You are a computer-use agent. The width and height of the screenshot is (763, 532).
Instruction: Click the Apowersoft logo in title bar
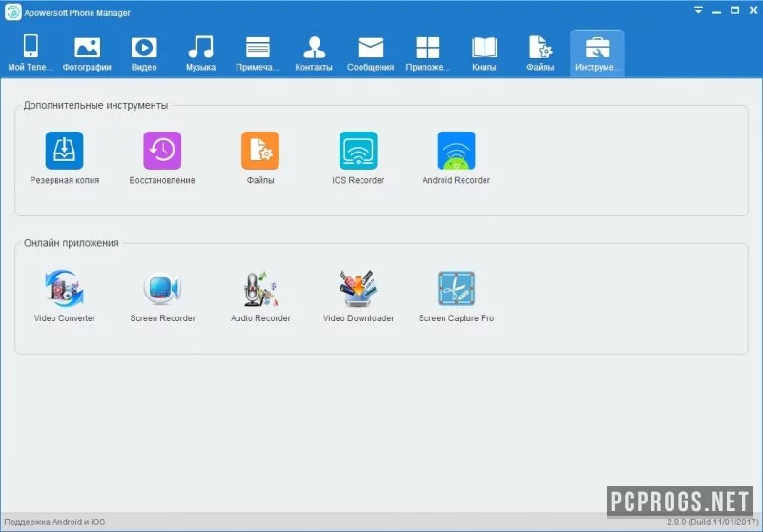pyautogui.click(x=13, y=12)
